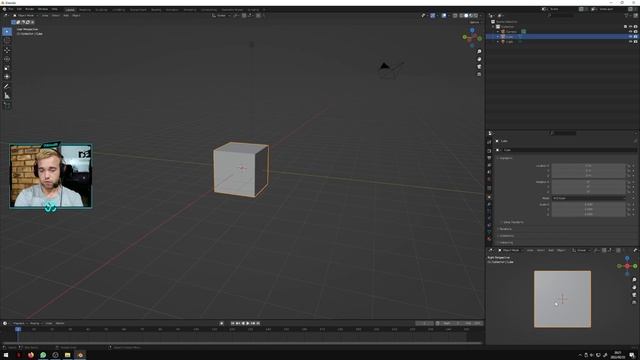Switch to Solid viewport shading
The width and height of the screenshot is (640, 360).
coord(466,16)
